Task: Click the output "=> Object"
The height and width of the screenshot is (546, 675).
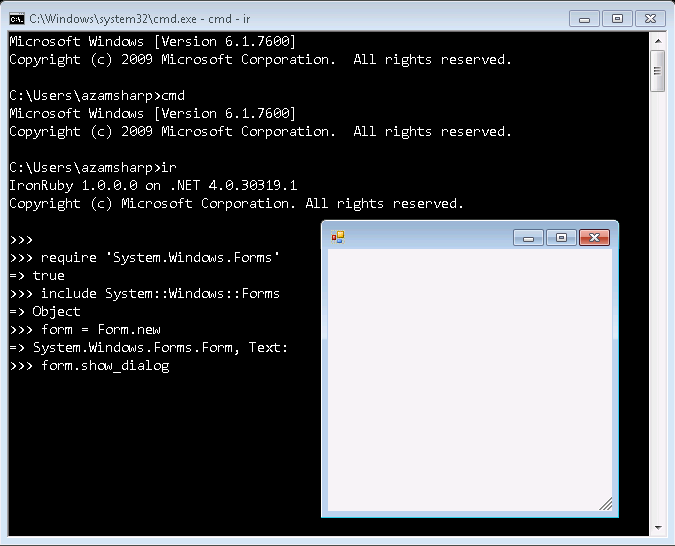Action: pos(45,312)
